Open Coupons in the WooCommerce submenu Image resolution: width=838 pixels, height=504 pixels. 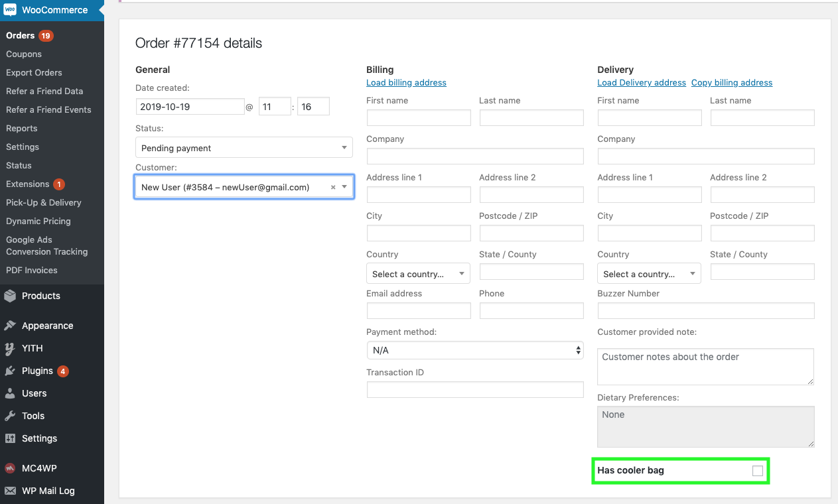click(24, 54)
